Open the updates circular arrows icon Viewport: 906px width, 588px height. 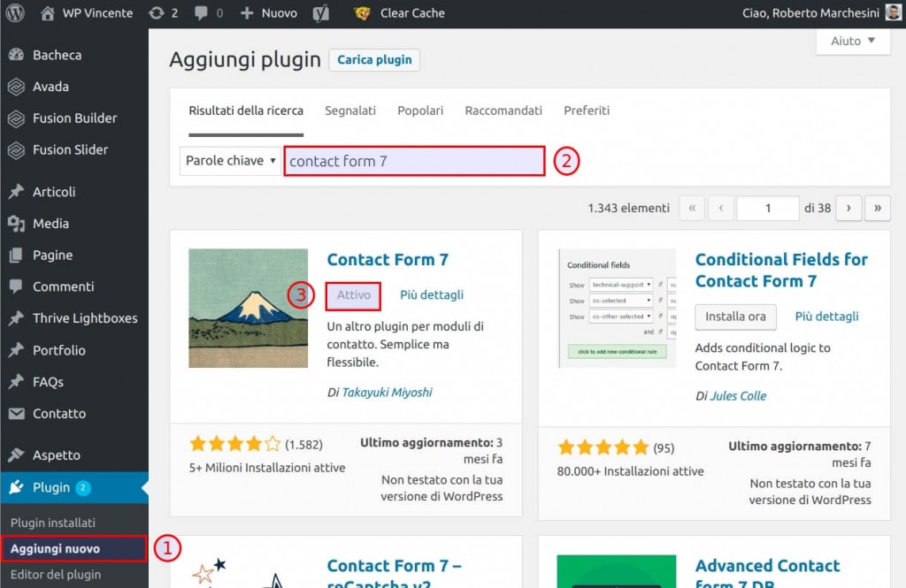coord(156,12)
